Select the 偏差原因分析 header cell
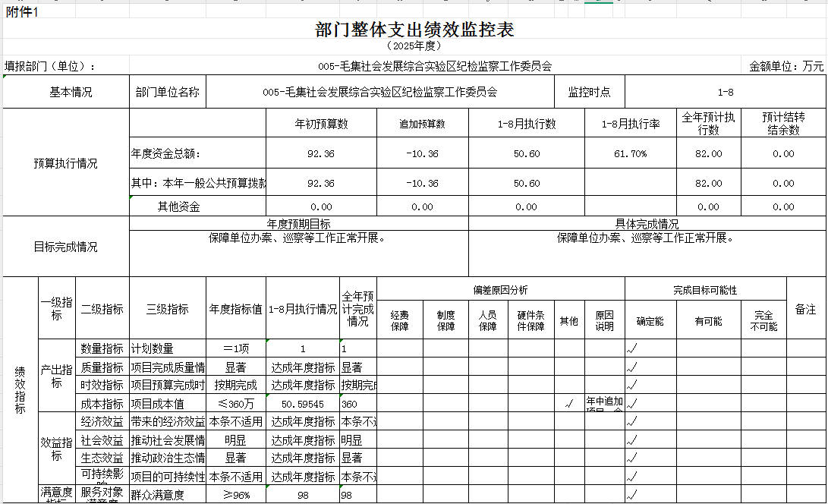Viewport: 828px width, 504px height. pos(500,290)
